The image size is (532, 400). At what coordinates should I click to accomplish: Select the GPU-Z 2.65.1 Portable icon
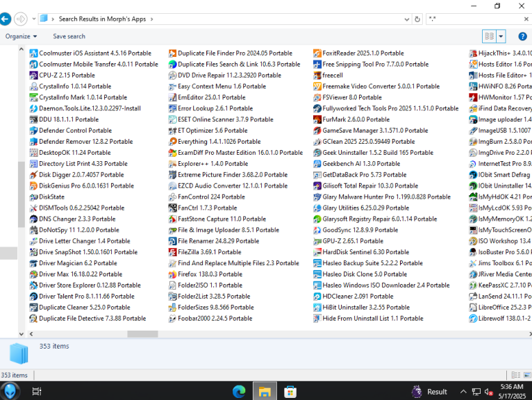(x=317, y=241)
